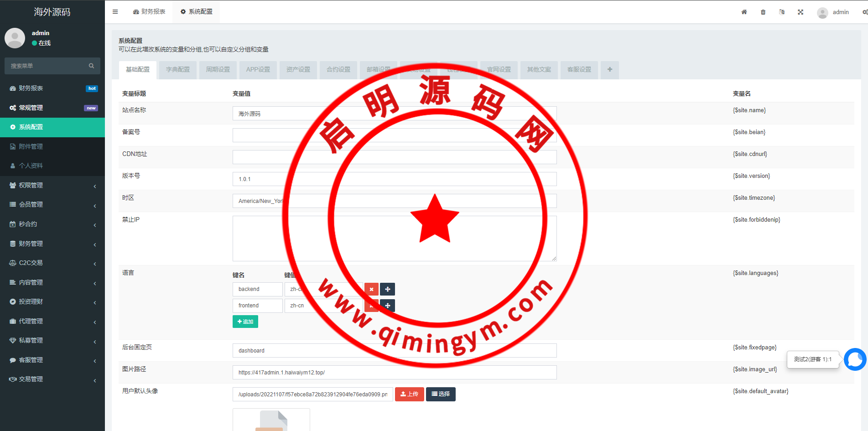Click the 追加 append button
Screen dimensions: 868x431
245,322
